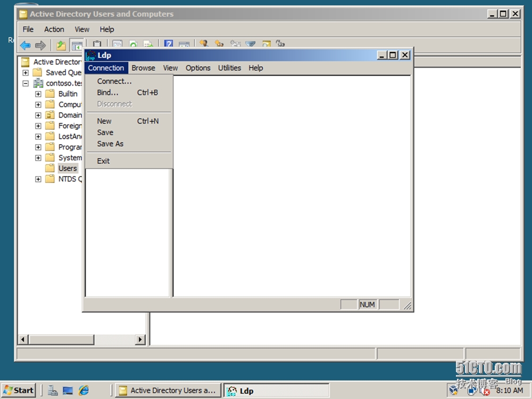
Task: Click the VirtualBox cube tray icon
Action: click(x=453, y=390)
